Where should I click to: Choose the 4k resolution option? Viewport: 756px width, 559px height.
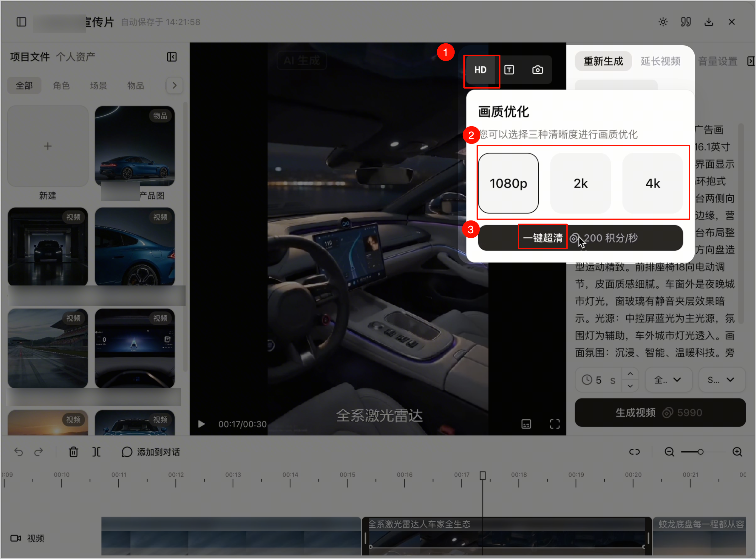coord(652,183)
